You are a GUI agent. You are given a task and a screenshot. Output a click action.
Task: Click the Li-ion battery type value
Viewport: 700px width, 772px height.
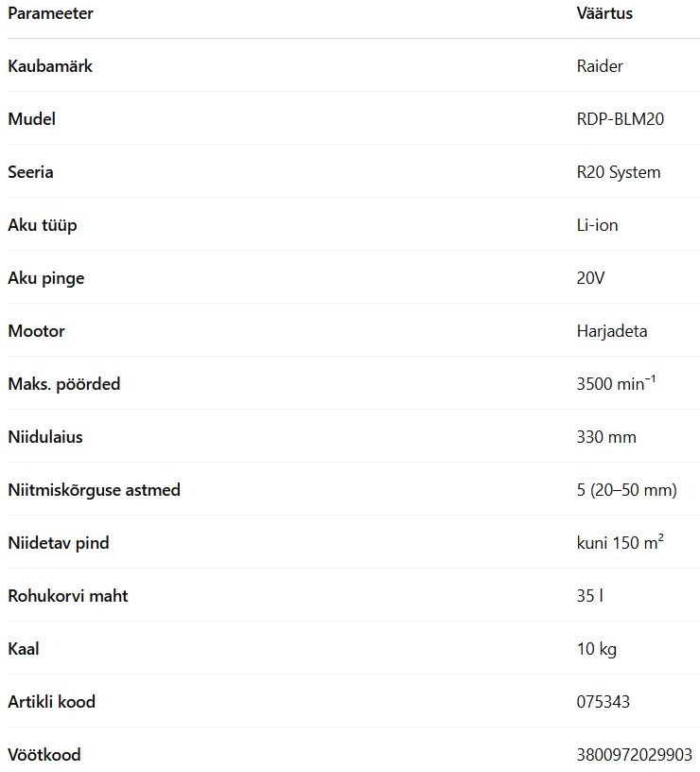597,225
